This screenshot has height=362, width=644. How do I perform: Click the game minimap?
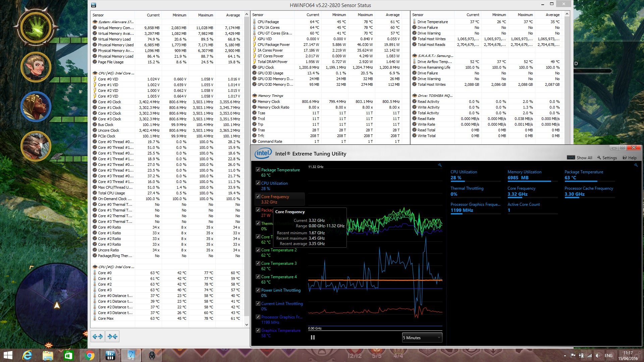point(53,306)
